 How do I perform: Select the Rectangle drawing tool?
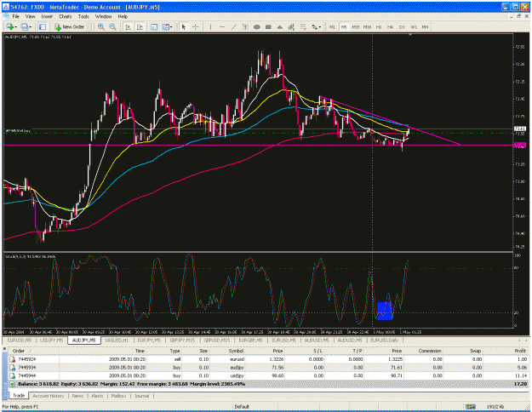[268, 26]
